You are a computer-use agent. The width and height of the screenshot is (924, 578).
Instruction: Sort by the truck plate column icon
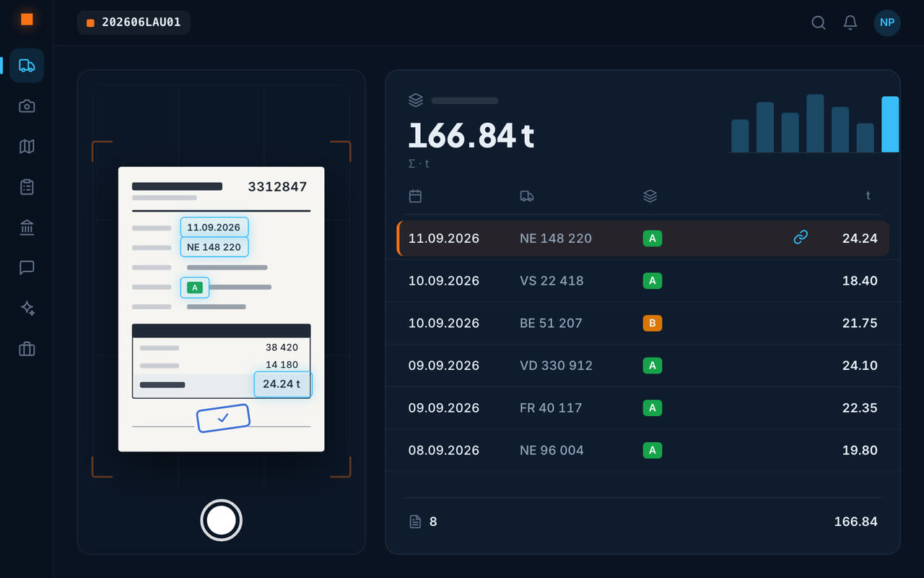527,196
